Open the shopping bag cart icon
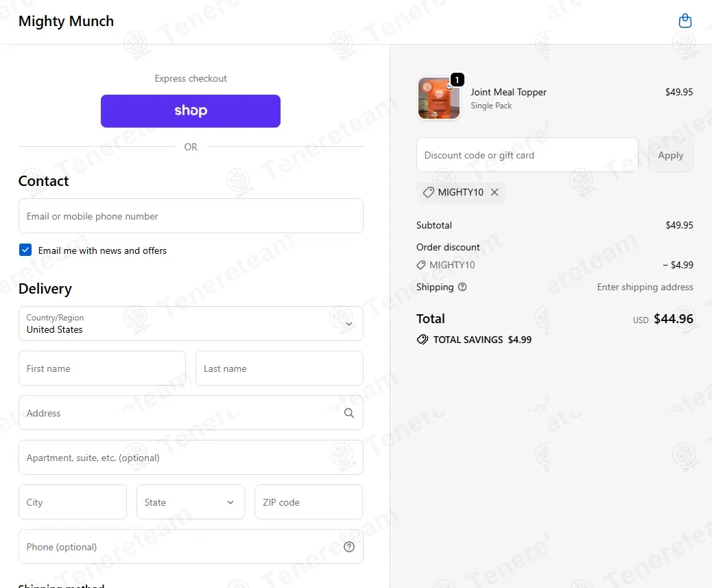The width and height of the screenshot is (712, 588). (x=685, y=21)
